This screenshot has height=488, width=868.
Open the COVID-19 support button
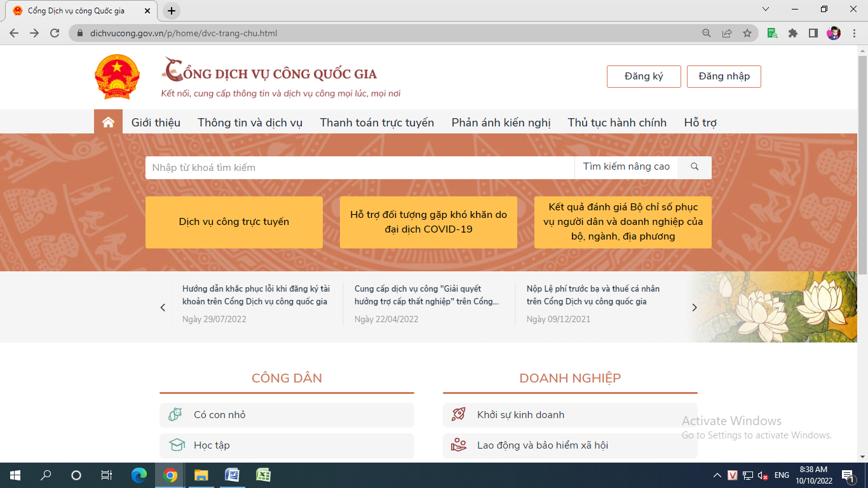point(428,222)
